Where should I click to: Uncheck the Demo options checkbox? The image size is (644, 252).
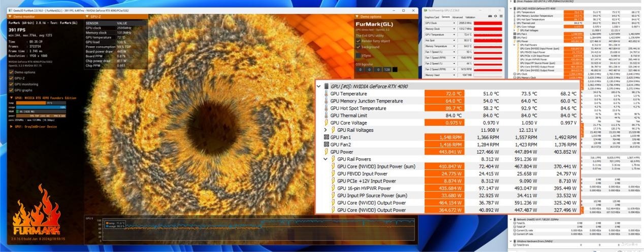point(11,73)
